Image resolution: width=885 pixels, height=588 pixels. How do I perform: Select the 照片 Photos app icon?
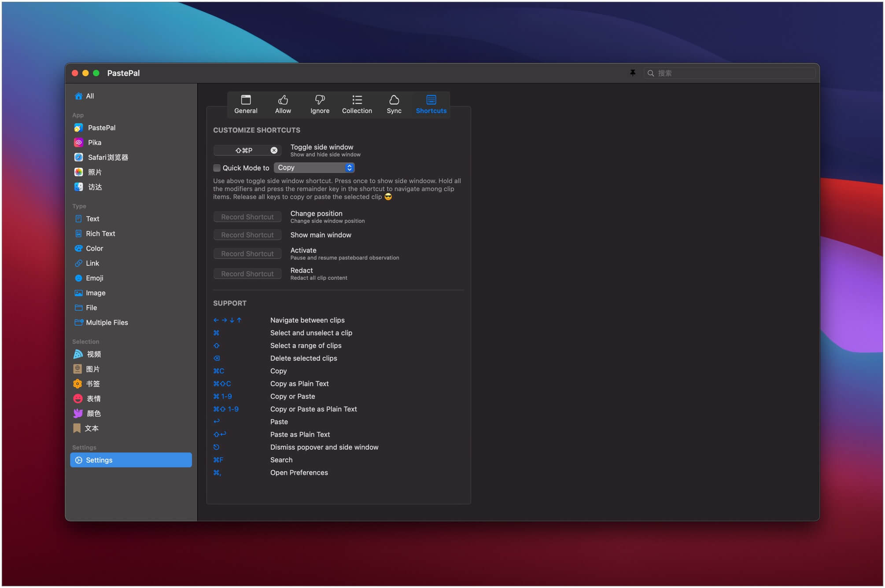tap(78, 172)
